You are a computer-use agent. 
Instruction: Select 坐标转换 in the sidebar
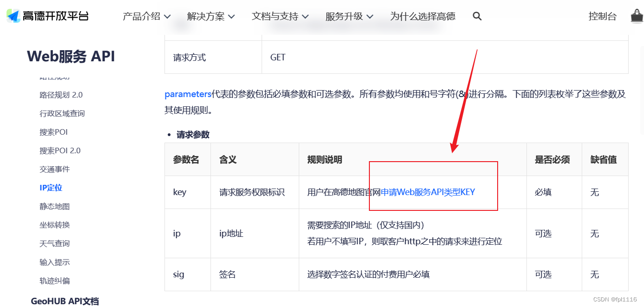55,225
